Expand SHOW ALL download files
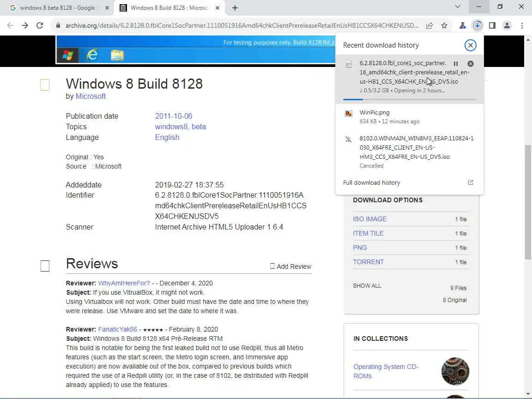 367,286
